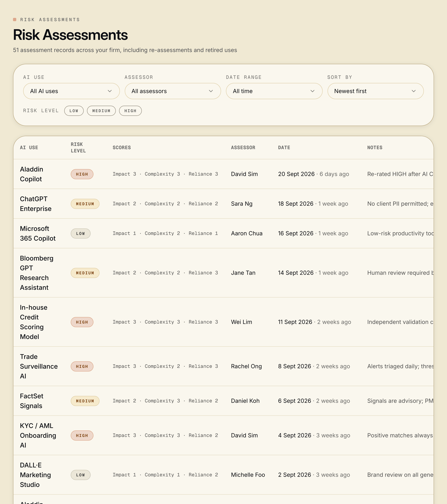Image resolution: width=447 pixels, height=504 pixels.
Task: Click the NOTES column header
Action: click(375, 147)
